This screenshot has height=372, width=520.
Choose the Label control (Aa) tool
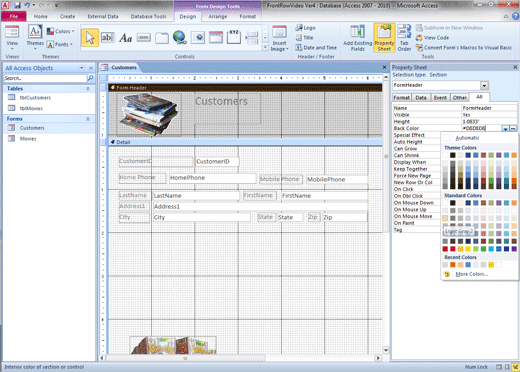coord(126,38)
